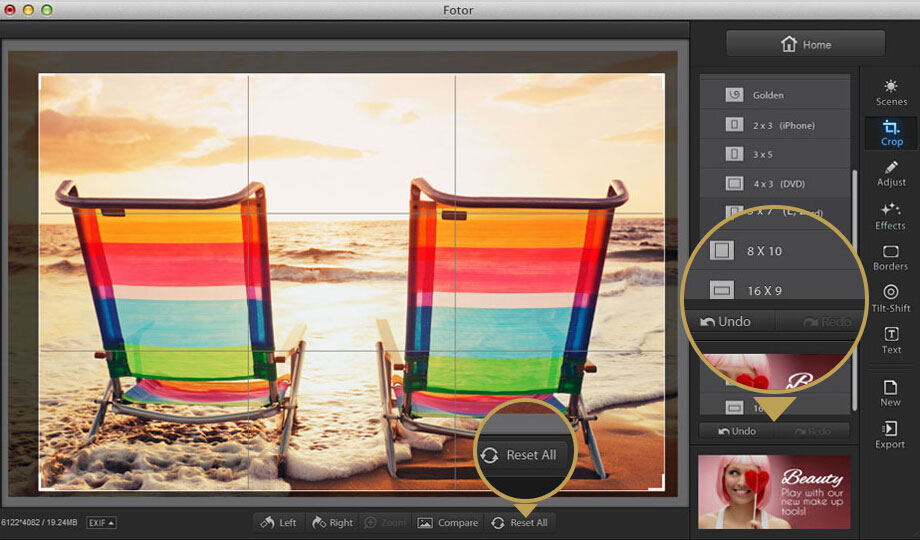Open the Scenes panel
The height and width of the screenshot is (540, 920).
(x=891, y=94)
